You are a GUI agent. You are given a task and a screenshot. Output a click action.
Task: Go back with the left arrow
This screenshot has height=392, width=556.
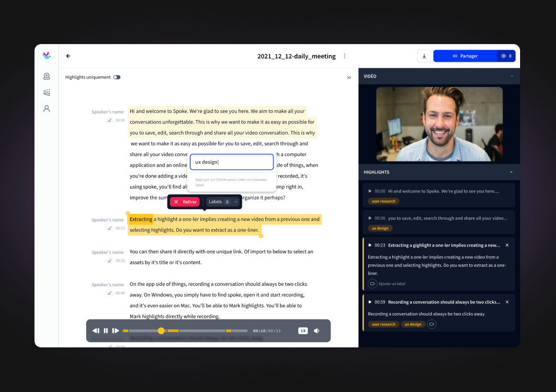[x=68, y=56]
